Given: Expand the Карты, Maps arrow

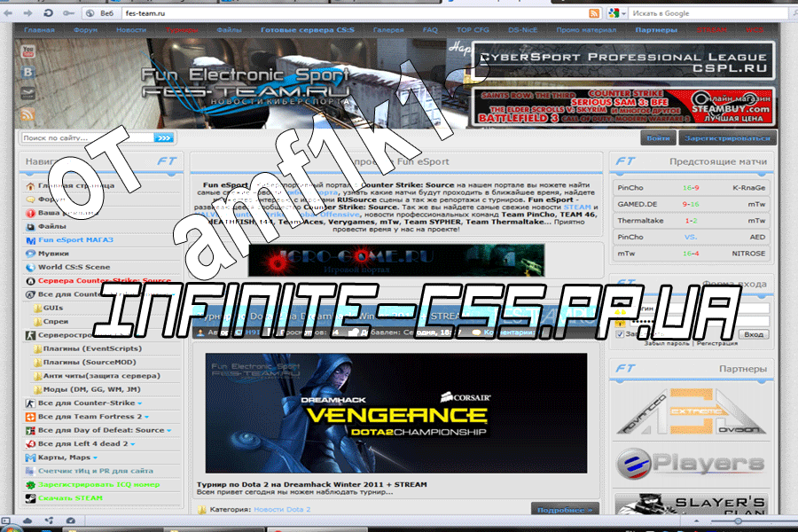Looking at the screenshot, I should (x=95, y=458).
